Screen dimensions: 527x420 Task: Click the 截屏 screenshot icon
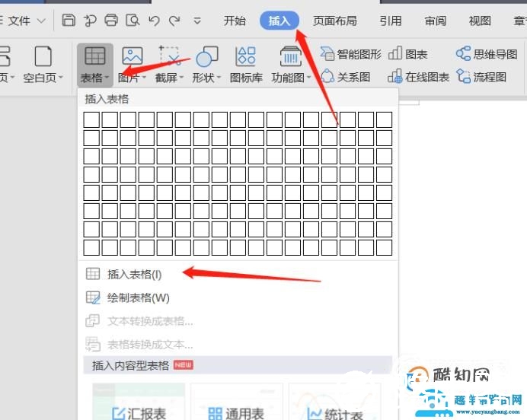point(169,56)
